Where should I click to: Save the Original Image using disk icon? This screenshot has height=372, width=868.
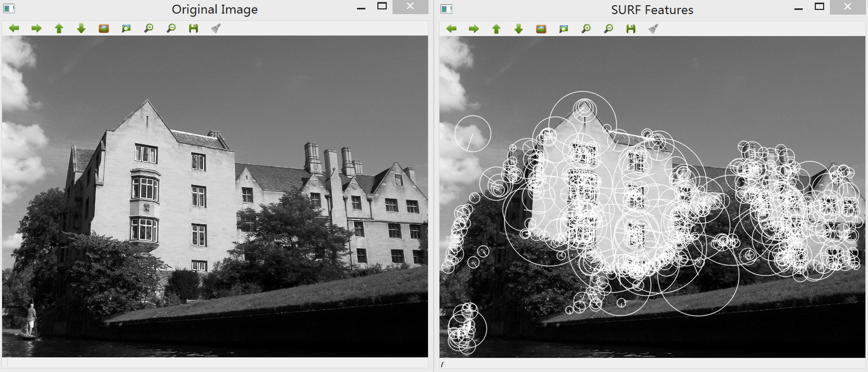click(194, 28)
